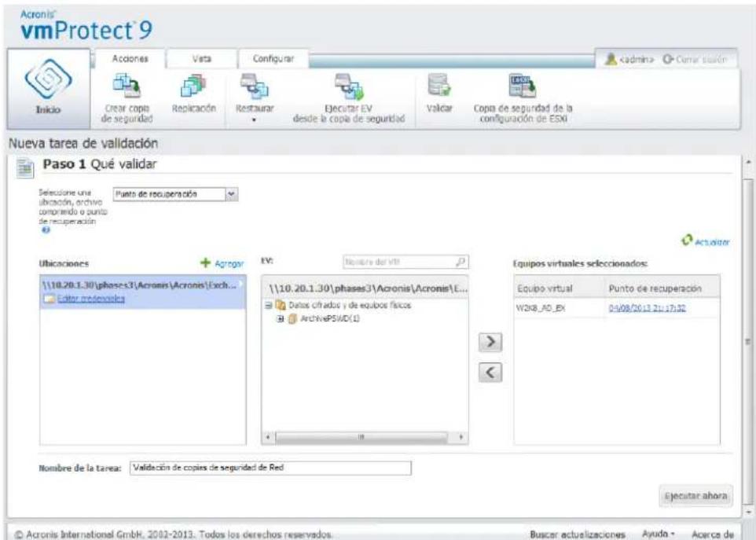Open the Ayuda menu
Viewport: 756px width, 540px height.
coord(658,534)
